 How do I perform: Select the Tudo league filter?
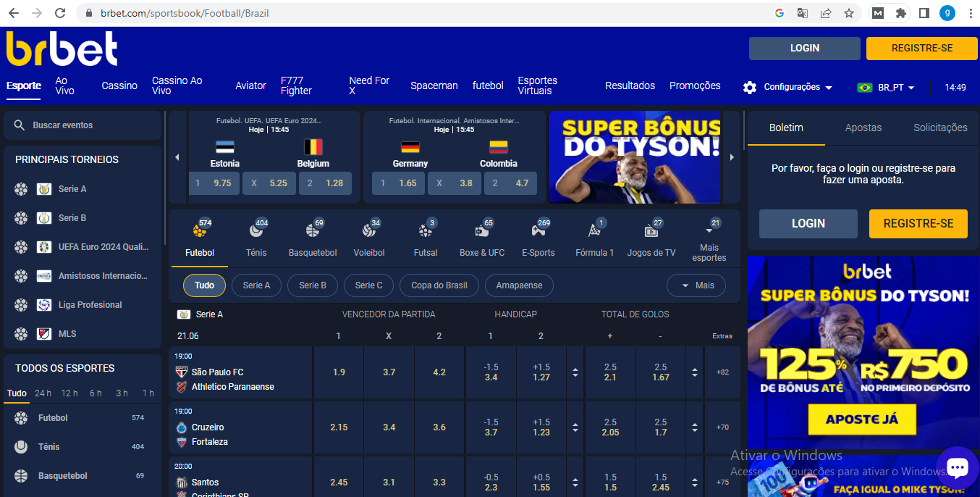(x=204, y=285)
